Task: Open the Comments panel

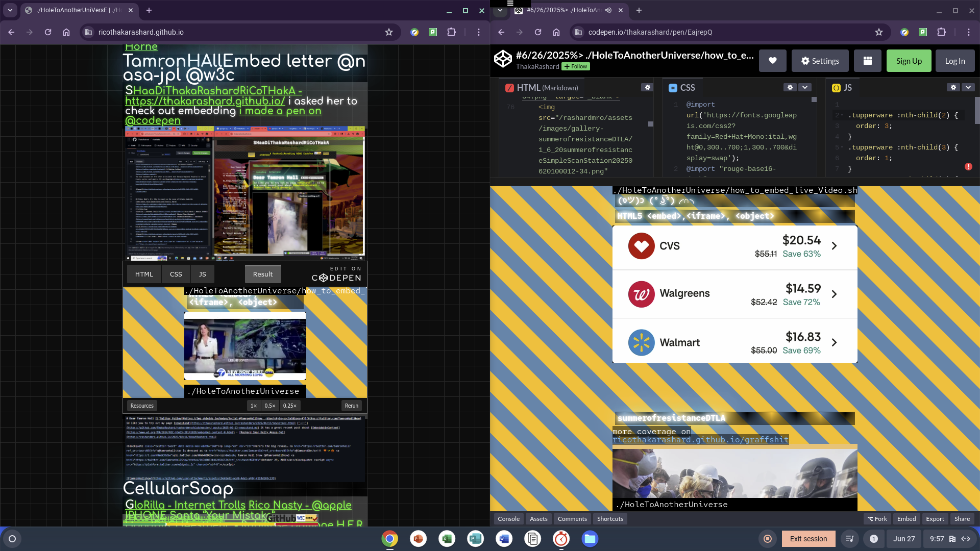Action: [x=572, y=519]
